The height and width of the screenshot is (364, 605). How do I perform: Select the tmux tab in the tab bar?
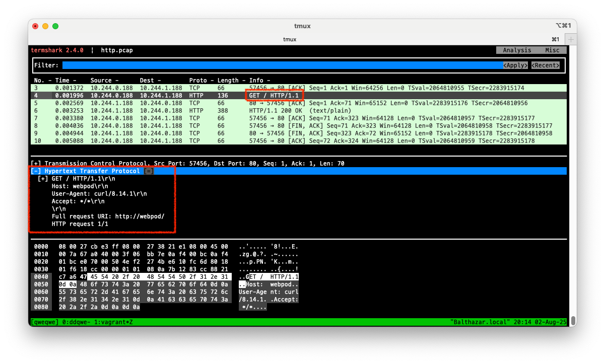pyautogui.click(x=290, y=39)
